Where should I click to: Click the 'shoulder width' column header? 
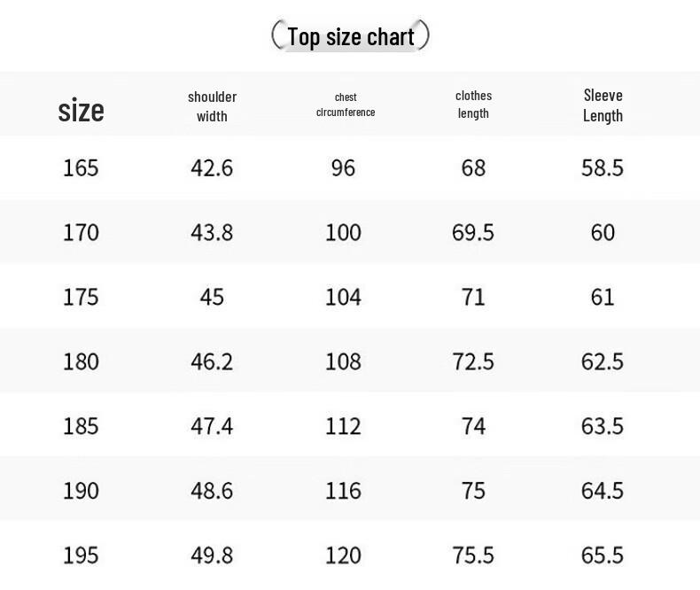pyautogui.click(x=212, y=106)
